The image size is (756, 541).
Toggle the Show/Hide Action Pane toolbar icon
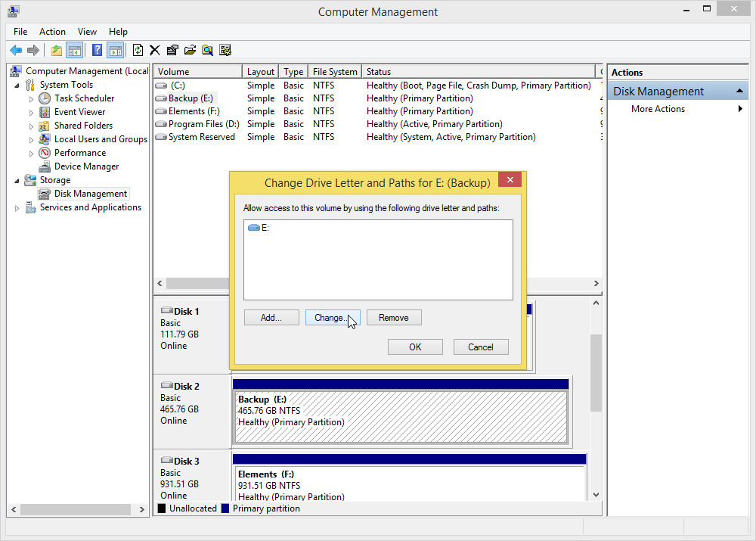pyautogui.click(x=115, y=50)
